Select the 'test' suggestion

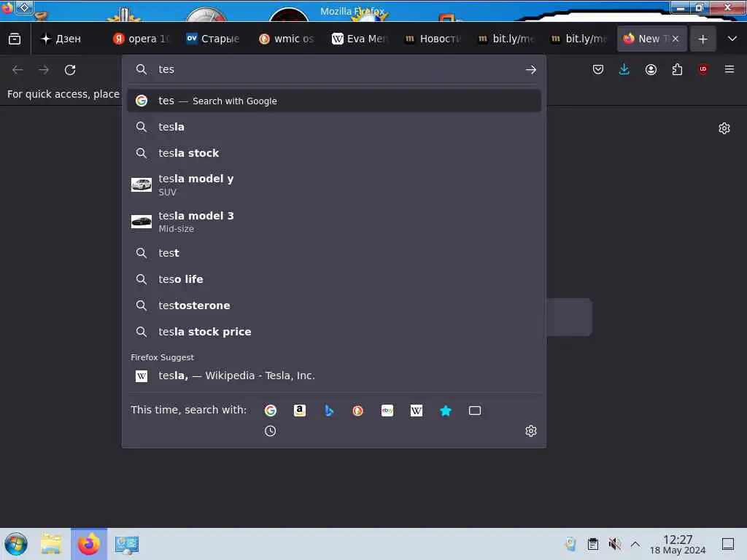coord(334,253)
